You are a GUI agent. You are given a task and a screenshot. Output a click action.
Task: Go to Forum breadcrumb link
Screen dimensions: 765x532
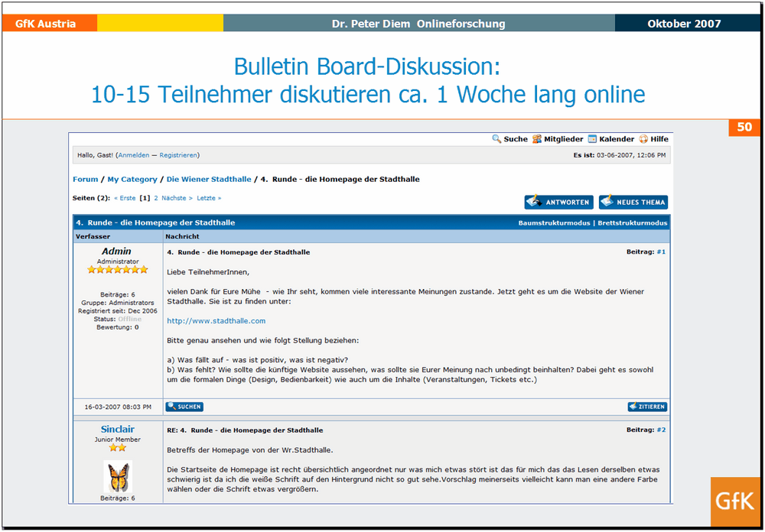86,180
